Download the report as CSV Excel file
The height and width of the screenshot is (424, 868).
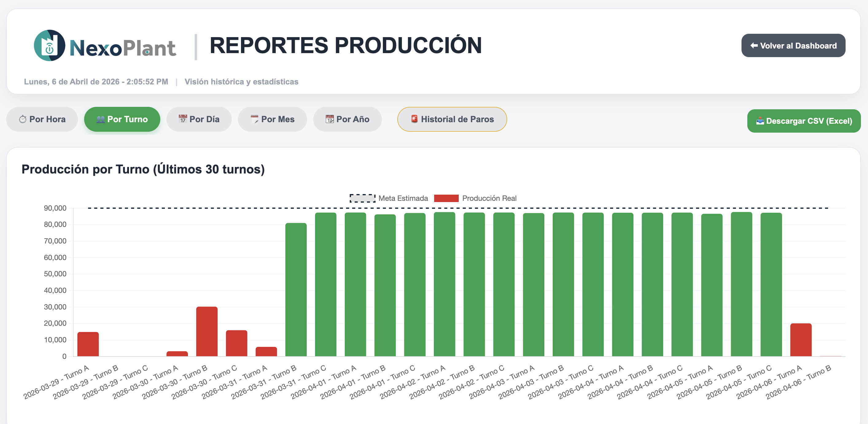point(803,121)
